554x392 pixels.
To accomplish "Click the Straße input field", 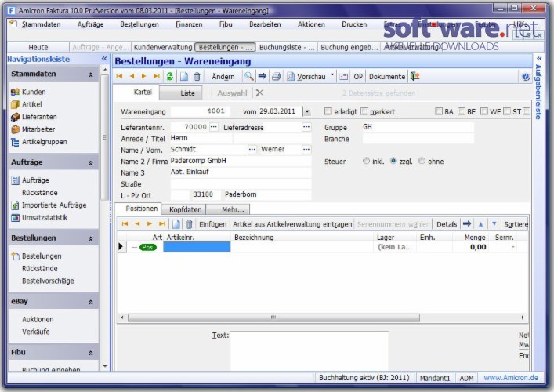I will click(241, 183).
